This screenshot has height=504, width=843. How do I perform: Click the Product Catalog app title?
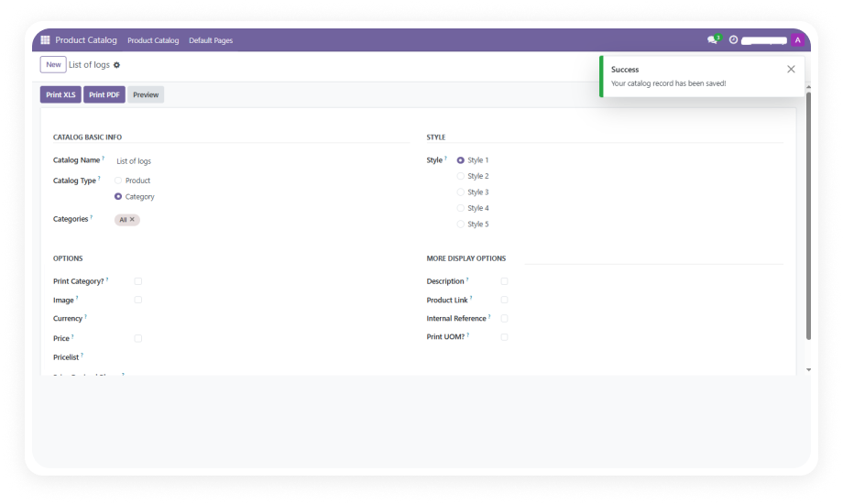pos(86,39)
